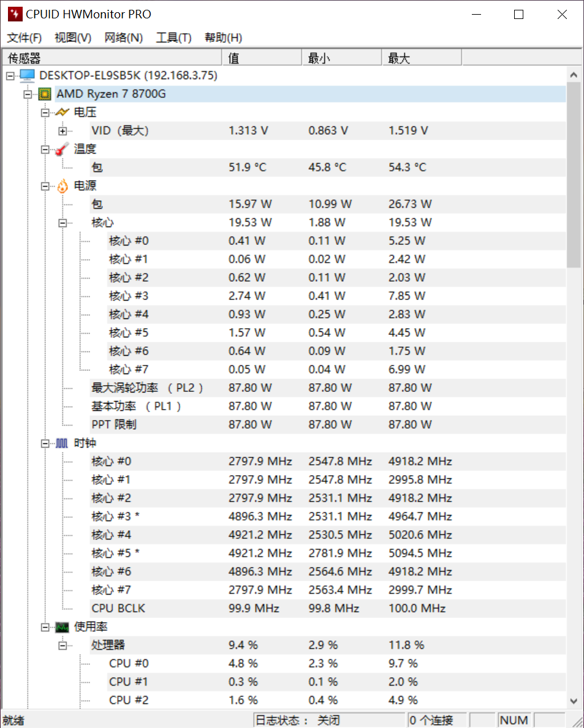Select the CPU #1 utilization row
The height and width of the screenshot is (728, 584).
[x=336, y=682]
